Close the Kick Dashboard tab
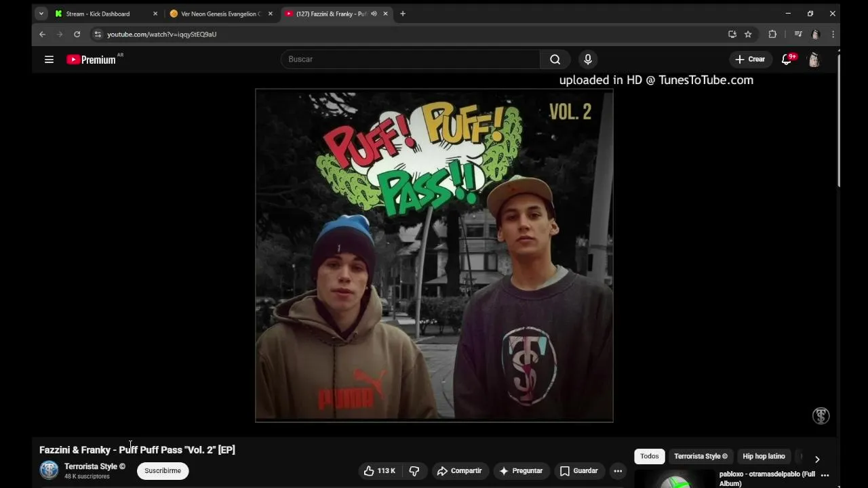 [x=155, y=14]
